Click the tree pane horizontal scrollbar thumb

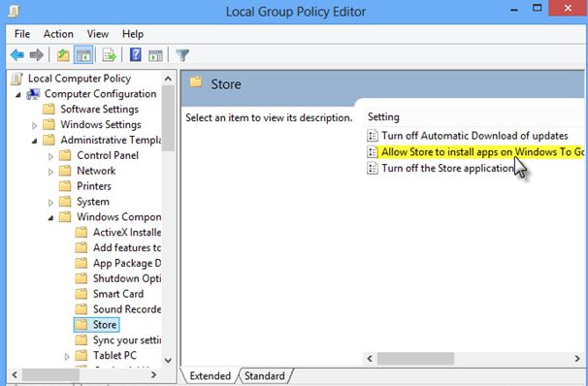coord(50,374)
